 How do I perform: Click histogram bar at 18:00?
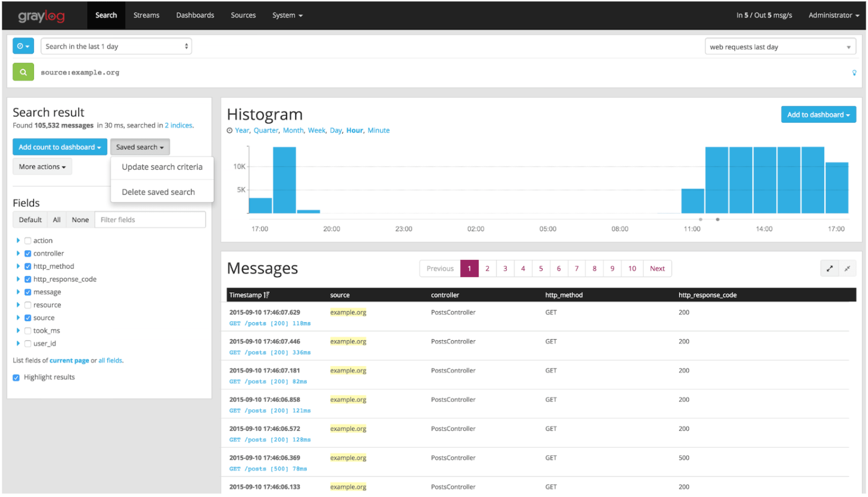284,180
